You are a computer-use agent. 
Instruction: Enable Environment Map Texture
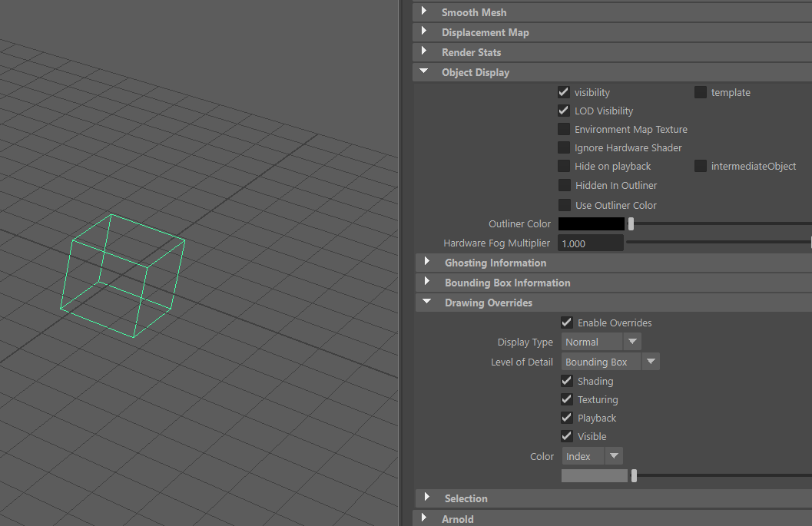pos(563,129)
